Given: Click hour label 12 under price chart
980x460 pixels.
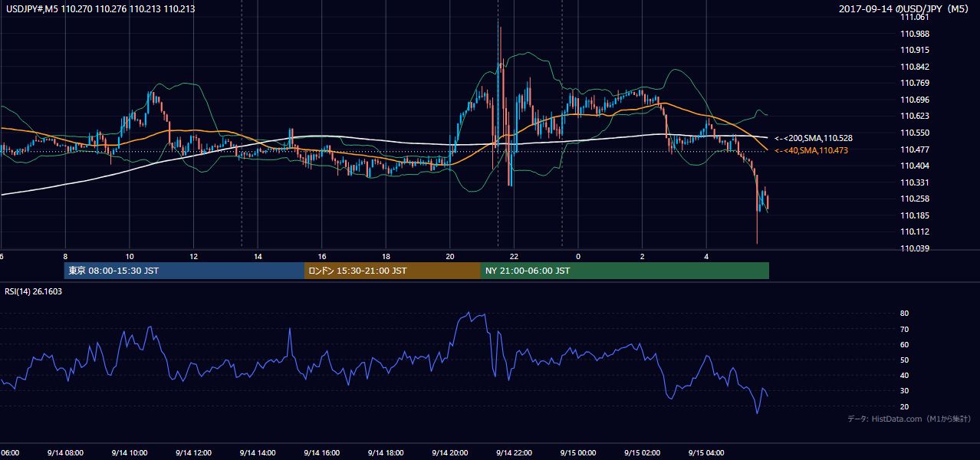Looking at the screenshot, I should [x=194, y=257].
